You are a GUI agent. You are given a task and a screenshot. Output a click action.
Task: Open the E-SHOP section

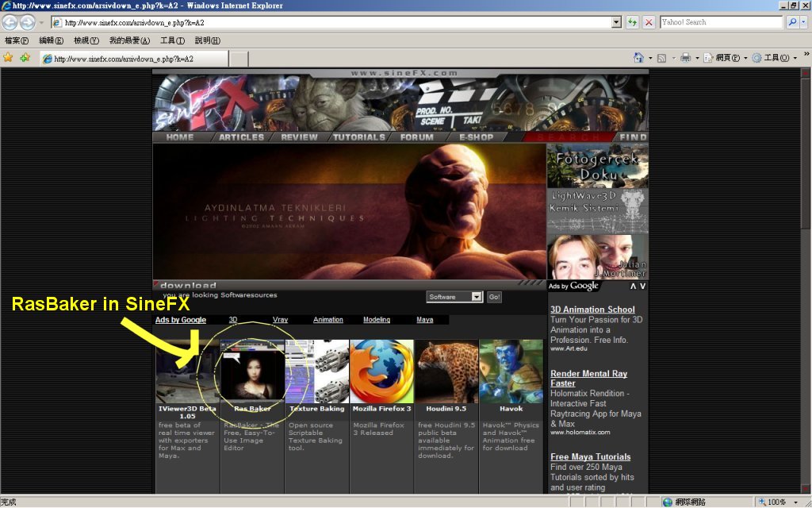477,137
